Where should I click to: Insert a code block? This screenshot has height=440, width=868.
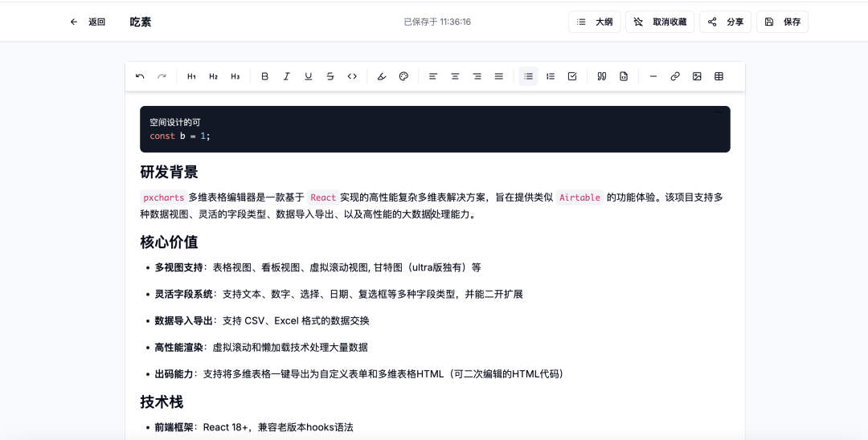(624, 76)
